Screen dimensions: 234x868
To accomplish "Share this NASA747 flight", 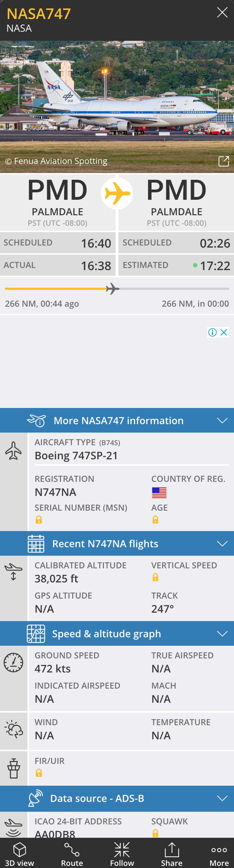I will [x=172, y=854].
